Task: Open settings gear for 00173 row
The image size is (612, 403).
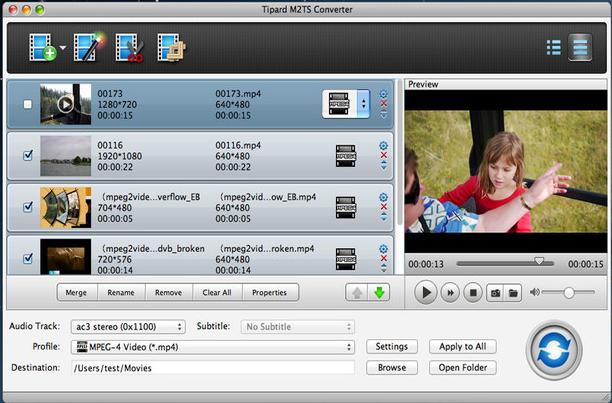Action: click(x=384, y=94)
